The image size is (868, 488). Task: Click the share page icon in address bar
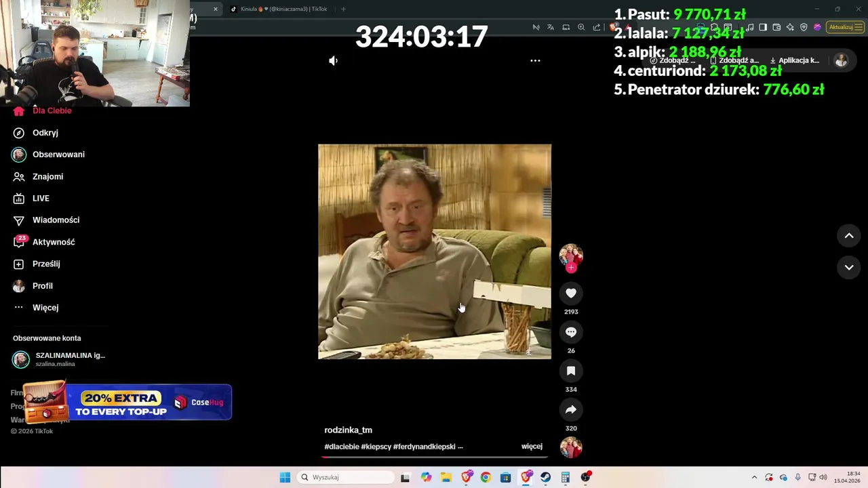(597, 27)
